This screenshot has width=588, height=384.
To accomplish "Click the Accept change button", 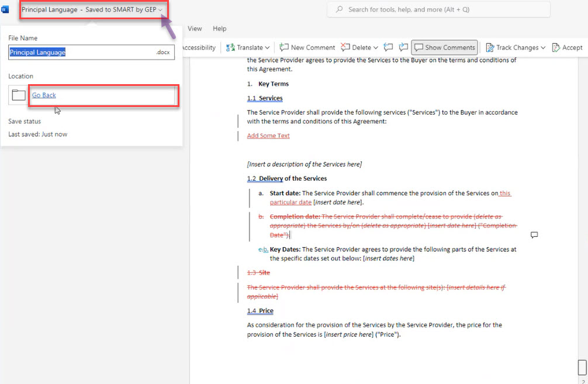I will tap(566, 47).
